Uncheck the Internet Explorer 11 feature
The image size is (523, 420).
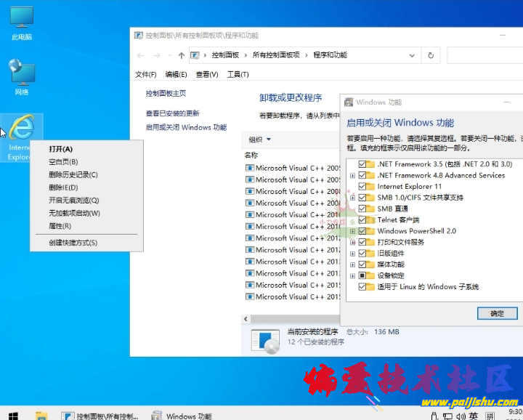(x=362, y=186)
